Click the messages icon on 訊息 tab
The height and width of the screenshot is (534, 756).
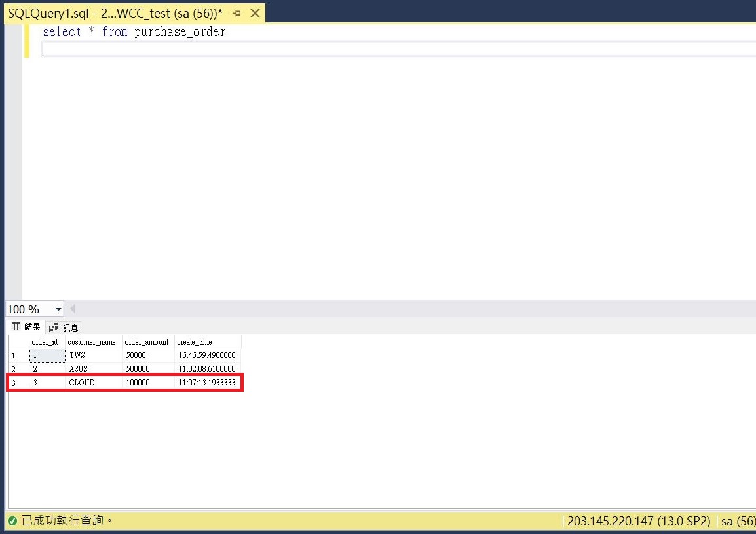click(x=54, y=328)
